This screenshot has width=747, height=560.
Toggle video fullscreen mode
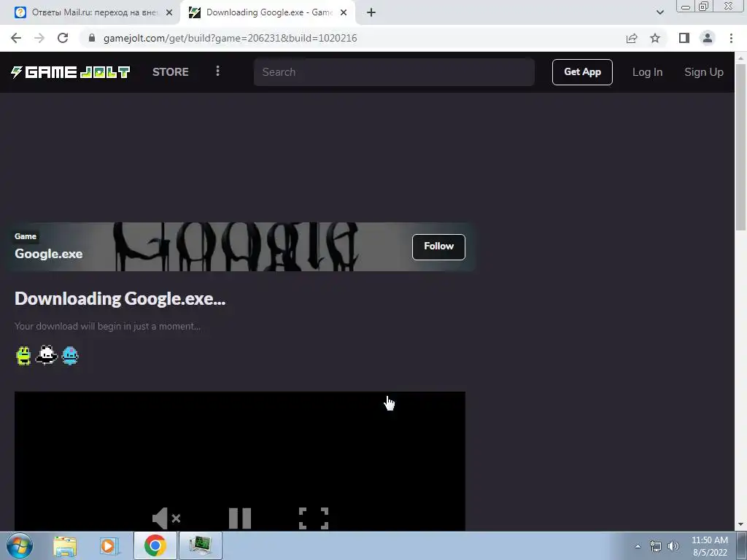coord(314,518)
